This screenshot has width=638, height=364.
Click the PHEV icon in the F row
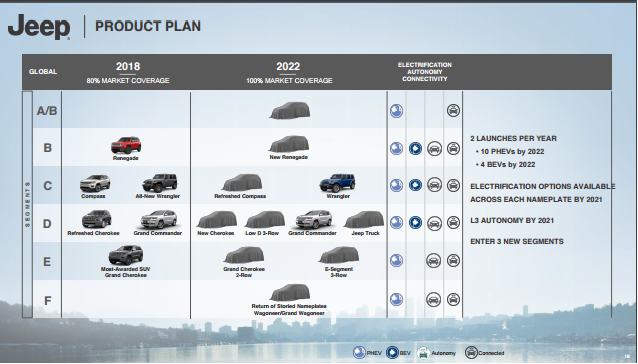[x=396, y=299]
